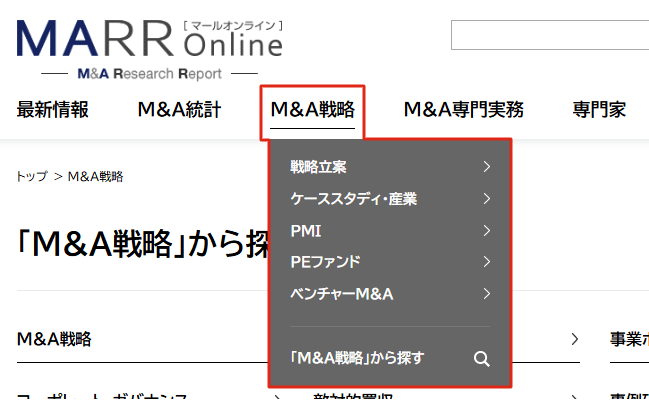Select the M&A戦略 navigation tab

point(312,110)
